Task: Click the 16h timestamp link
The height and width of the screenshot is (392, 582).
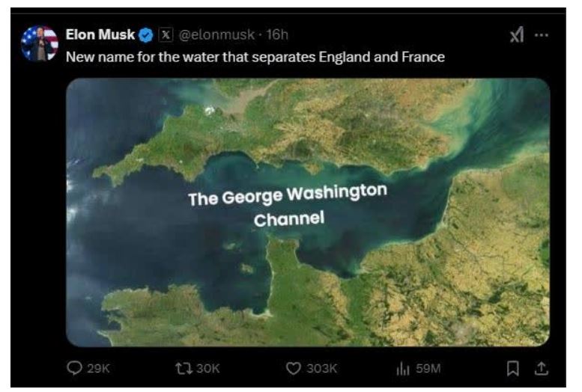Action: click(x=277, y=34)
